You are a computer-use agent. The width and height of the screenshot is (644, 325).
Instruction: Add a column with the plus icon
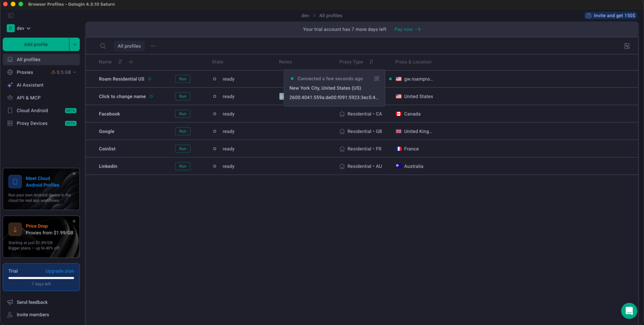tap(131, 62)
